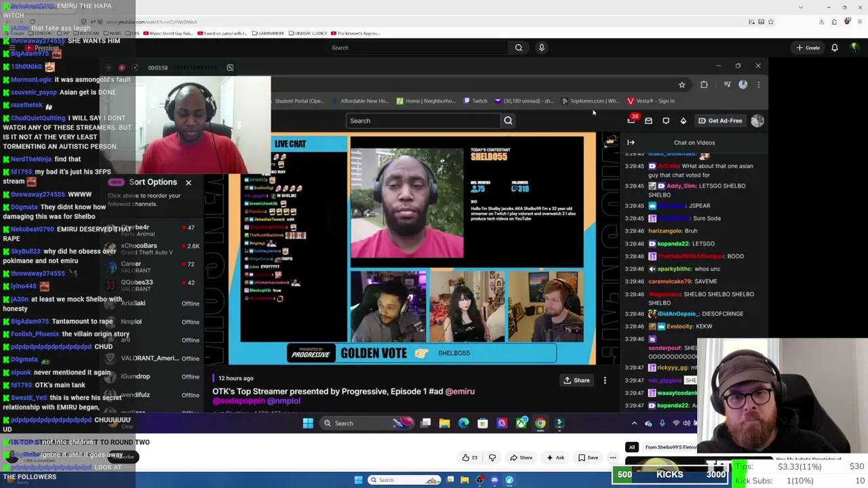Close the Sort Options popup
The width and height of the screenshot is (868, 488).
[x=189, y=182]
